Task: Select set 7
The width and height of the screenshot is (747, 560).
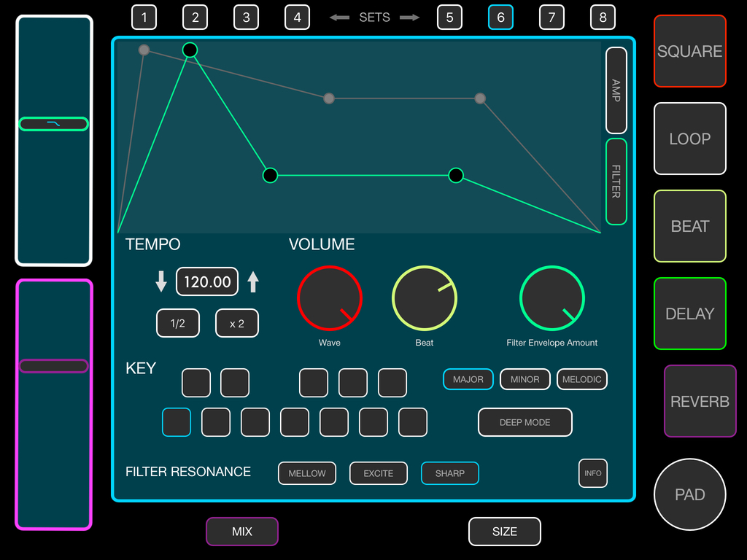Action: 551,17
